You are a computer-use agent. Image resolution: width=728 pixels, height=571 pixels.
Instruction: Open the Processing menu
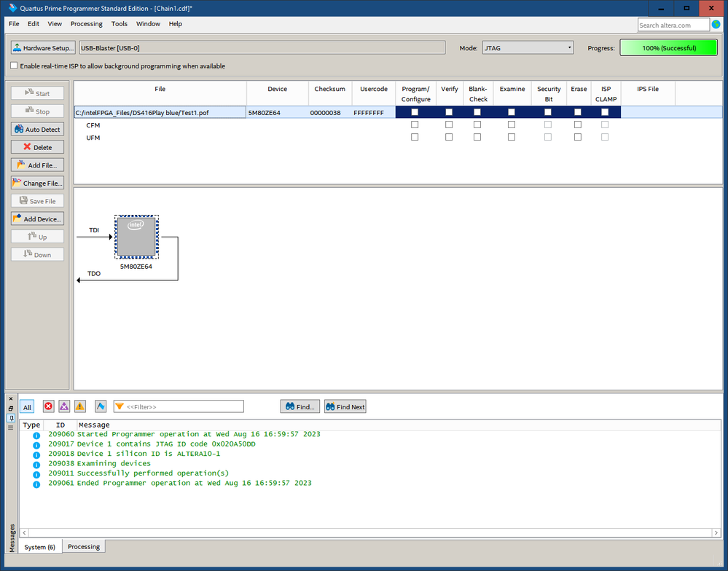point(87,23)
